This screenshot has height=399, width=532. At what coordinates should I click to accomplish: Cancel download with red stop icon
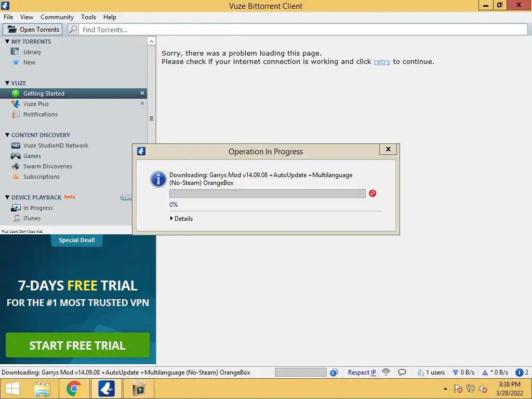click(x=373, y=193)
